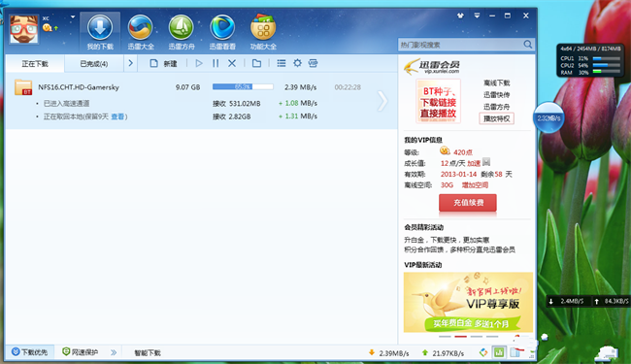Image resolution: width=631 pixels, height=364 pixels.
Task: Open 迅雷大全 from the top navigation
Action: (x=141, y=32)
